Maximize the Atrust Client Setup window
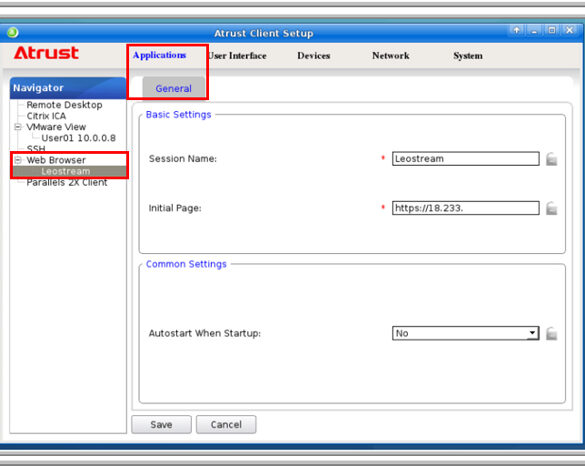 point(552,30)
